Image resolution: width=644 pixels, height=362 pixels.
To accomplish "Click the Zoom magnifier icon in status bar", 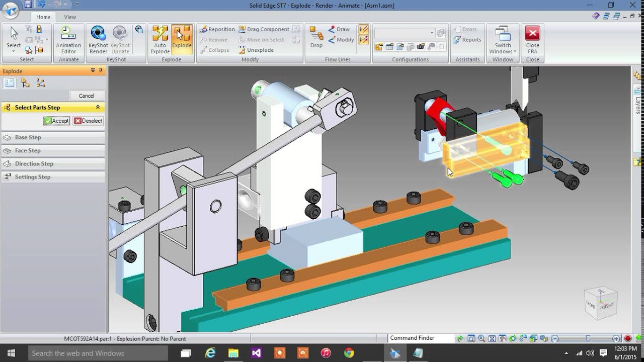I will pos(481,338).
